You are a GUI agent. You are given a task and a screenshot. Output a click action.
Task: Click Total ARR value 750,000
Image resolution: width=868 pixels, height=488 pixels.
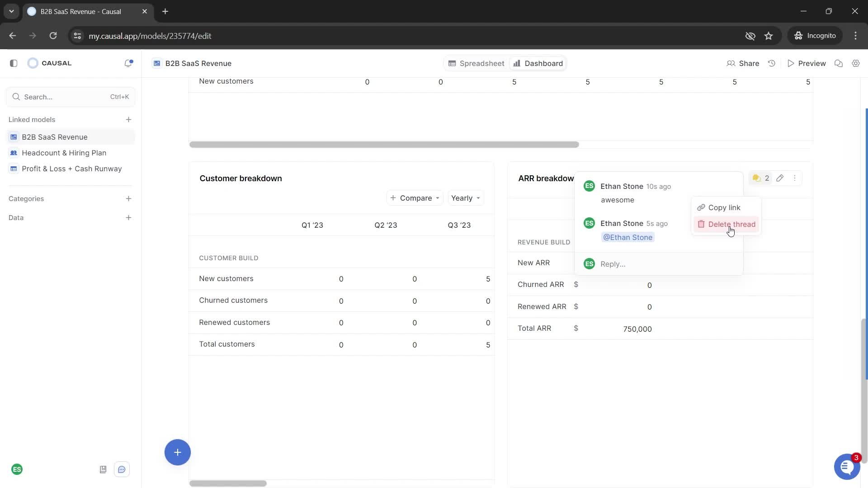[x=637, y=329]
